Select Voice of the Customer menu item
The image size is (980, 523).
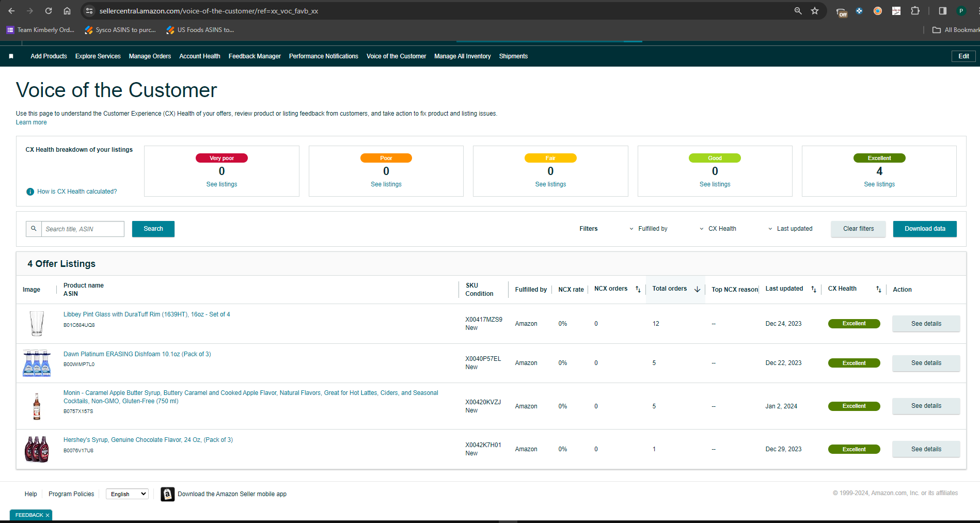[397, 56]
